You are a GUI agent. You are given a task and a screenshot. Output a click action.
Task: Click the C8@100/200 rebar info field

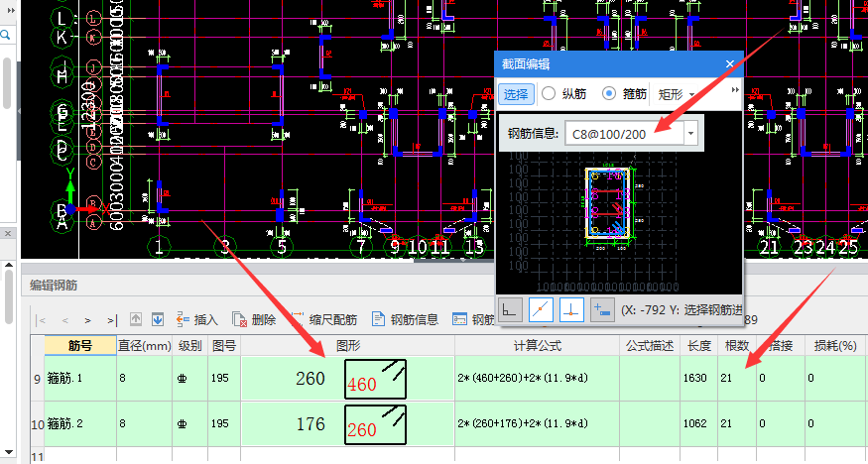click(x=624, y=133)
